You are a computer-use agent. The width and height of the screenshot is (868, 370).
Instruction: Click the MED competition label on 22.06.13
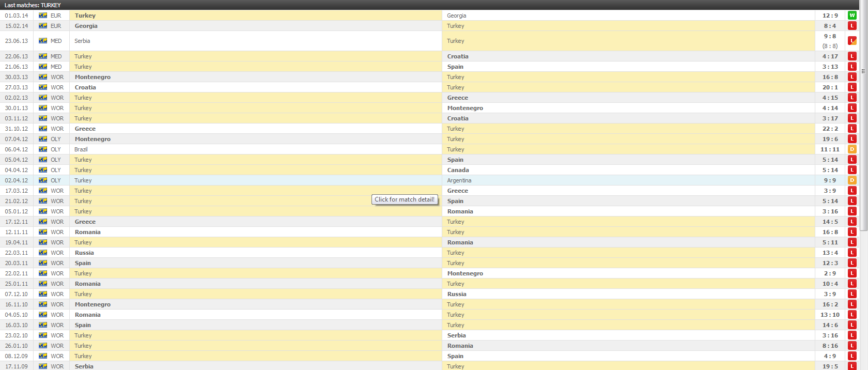click(x=56, y=56)
